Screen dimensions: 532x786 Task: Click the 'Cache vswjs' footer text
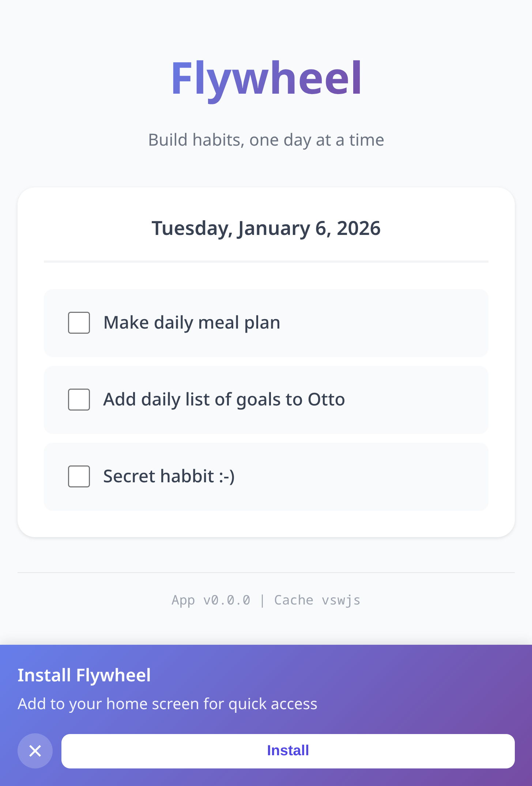coord(317,600)
